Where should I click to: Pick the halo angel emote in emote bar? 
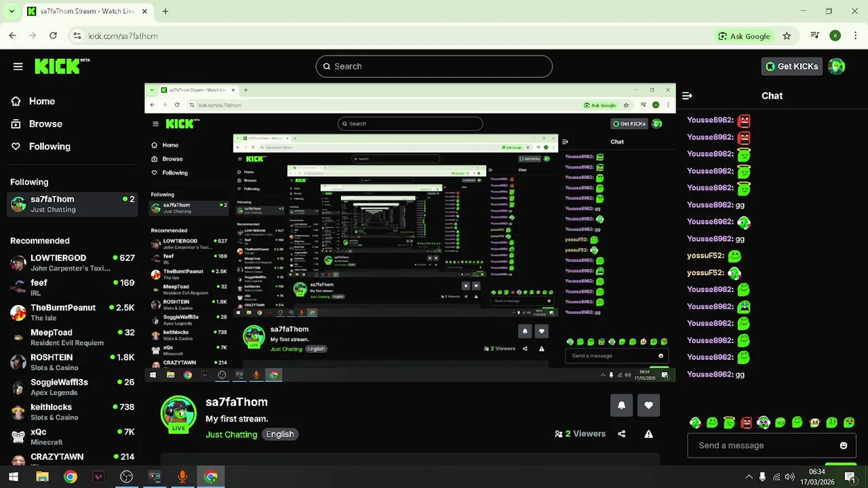[729, 422]
